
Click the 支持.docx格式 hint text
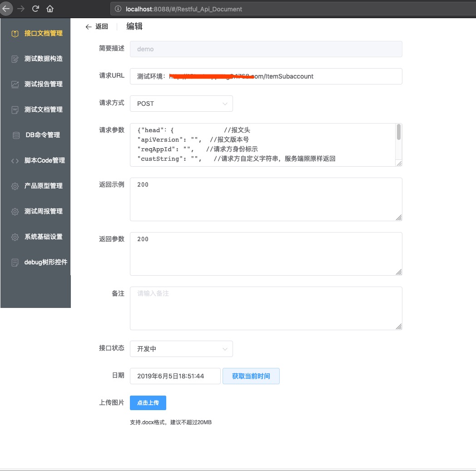click(171, 422)
